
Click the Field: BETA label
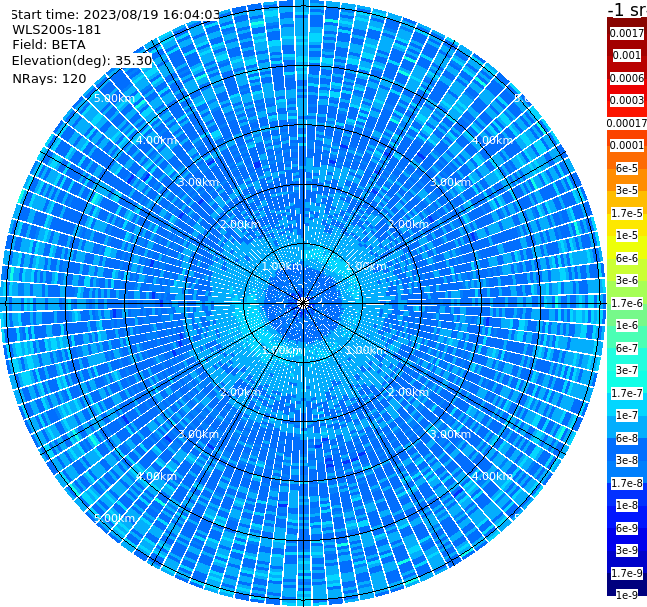click(49, 45)
